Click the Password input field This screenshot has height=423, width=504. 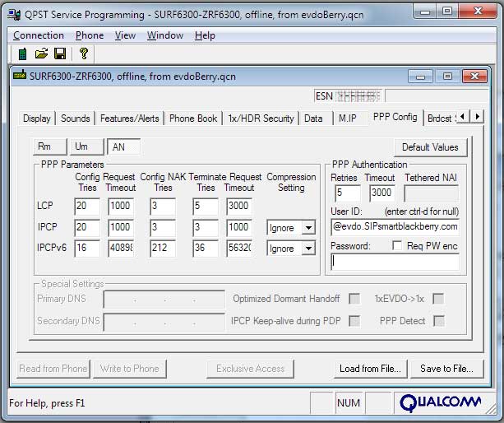(x=395, y=262)
